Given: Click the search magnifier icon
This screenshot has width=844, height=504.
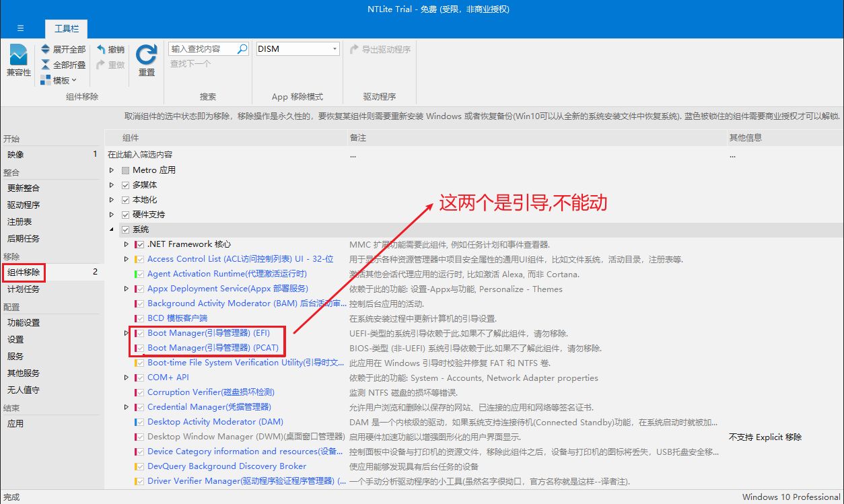Looking at the screenshot, I should [x=243, y=49].
